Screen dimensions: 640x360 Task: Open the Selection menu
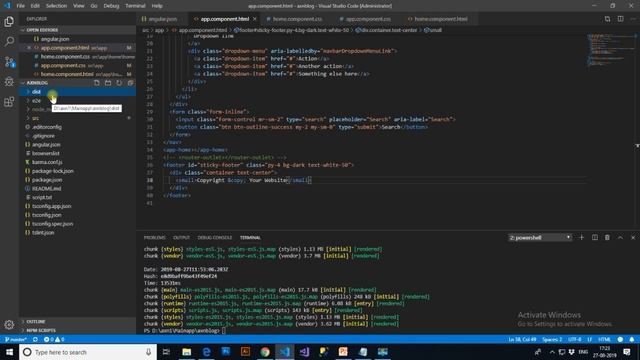[x=56, y=6]
